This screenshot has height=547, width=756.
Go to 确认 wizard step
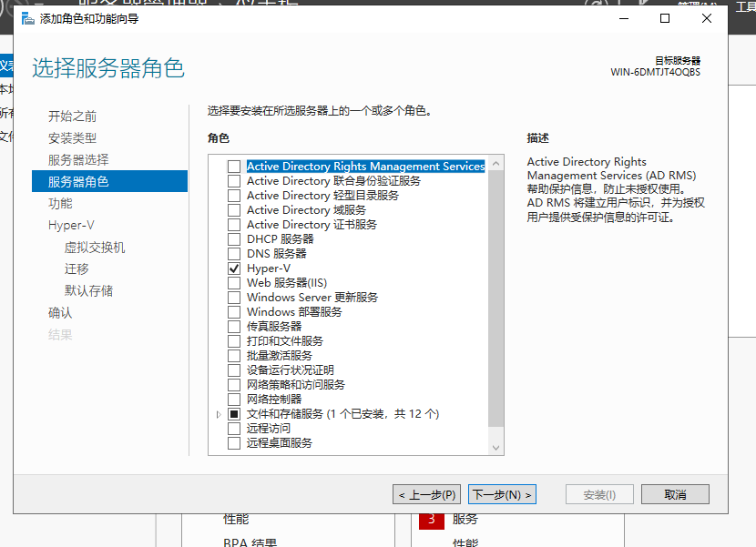point(60,313)
